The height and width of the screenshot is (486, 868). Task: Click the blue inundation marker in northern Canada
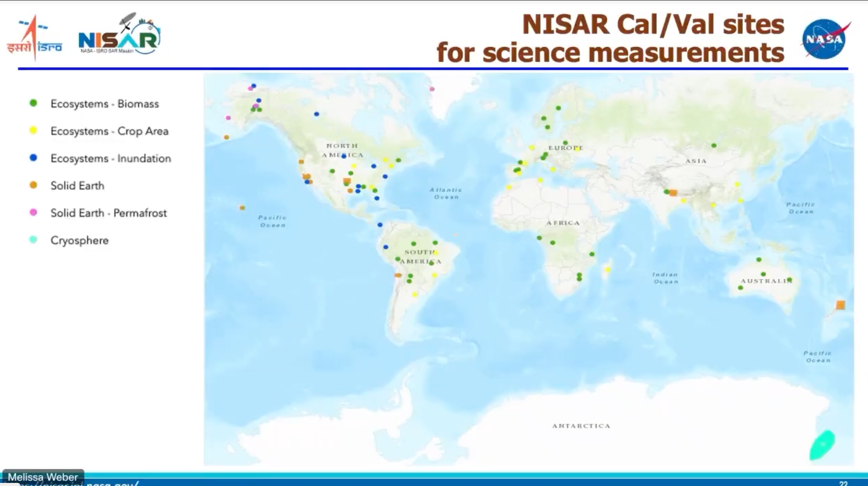coord(317,114)
